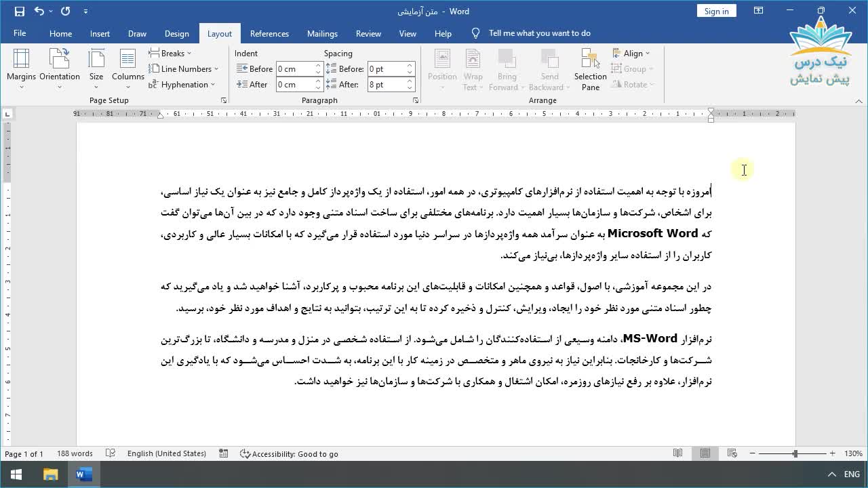Click the Sign in button

point(716,11)
